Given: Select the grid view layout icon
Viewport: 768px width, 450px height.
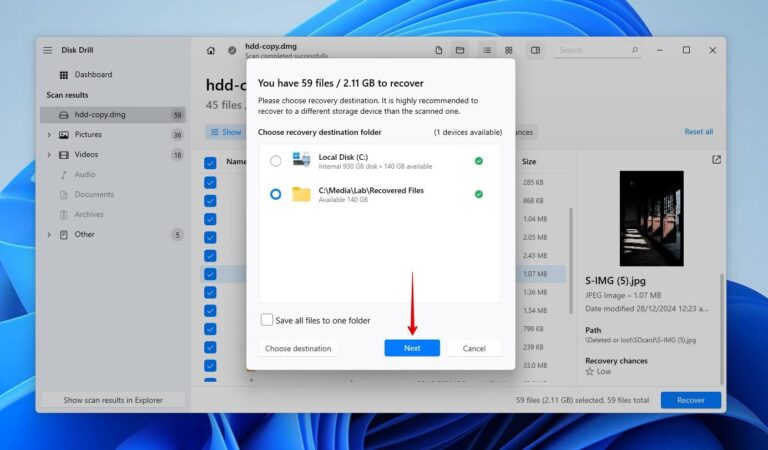Looking at the screenshot, I should point(509,50).
